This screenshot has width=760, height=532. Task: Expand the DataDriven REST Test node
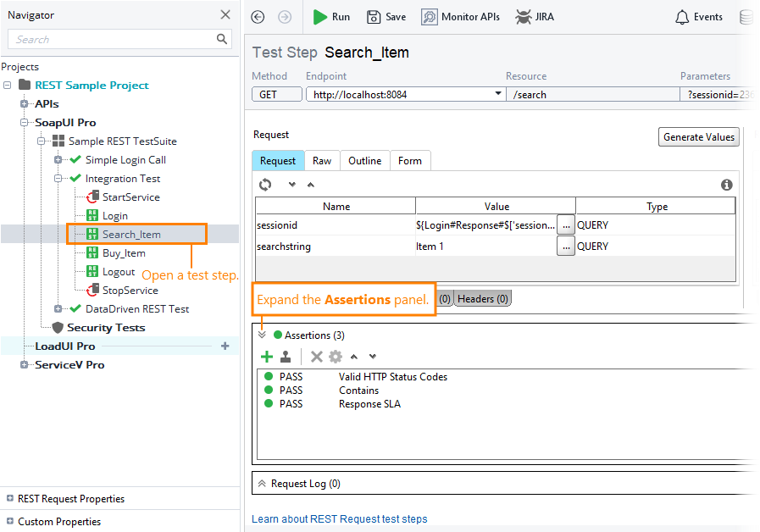58,308
